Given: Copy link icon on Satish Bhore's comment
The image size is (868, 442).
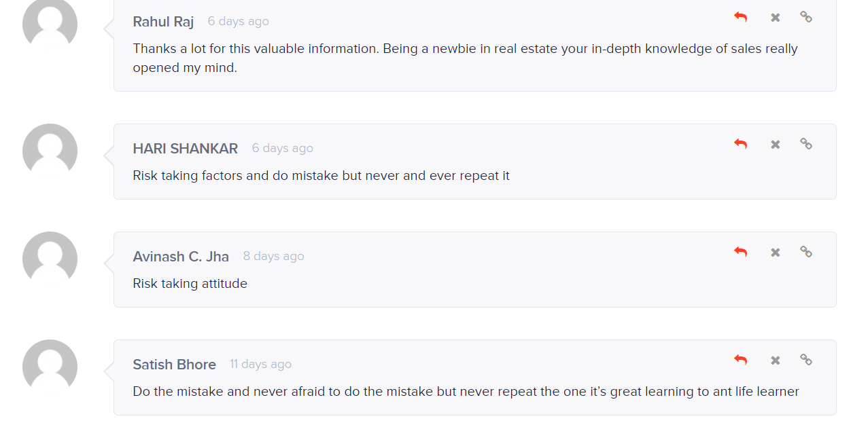Looking at the screenshot, I should tap(806, 360).
